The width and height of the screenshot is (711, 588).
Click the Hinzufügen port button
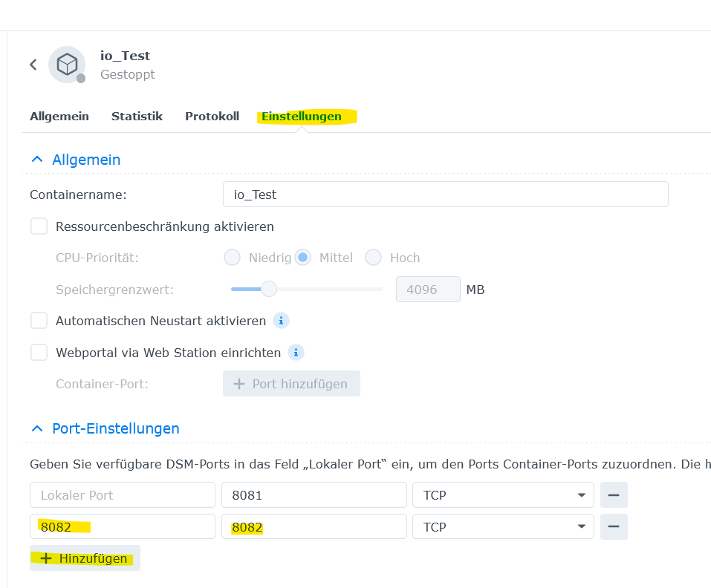click(x=85, y=558)
